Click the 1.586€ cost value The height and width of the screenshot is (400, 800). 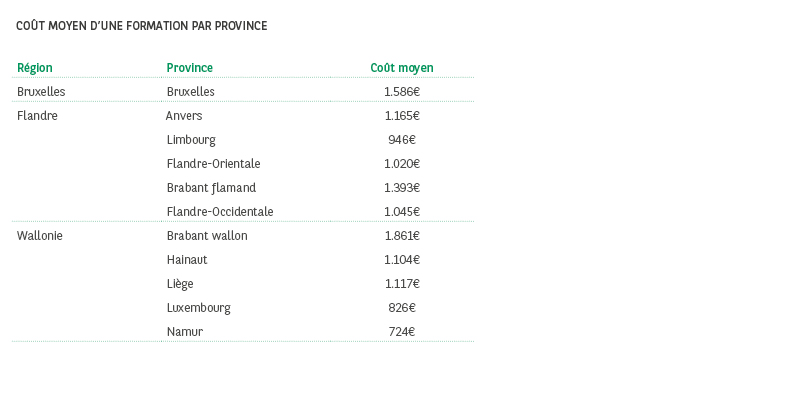click(x=402, y=92)
